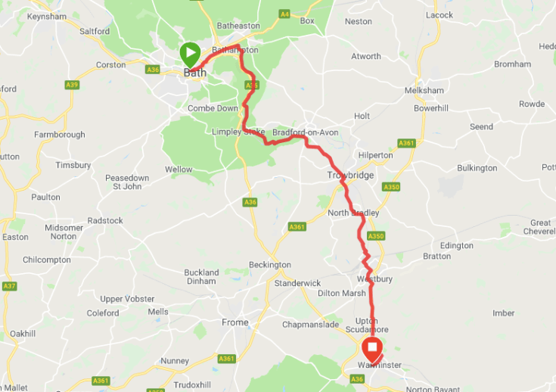Screen dimensions: 556x392
Task: Click the Melksham town label
Action: click(x=424, y=91)
